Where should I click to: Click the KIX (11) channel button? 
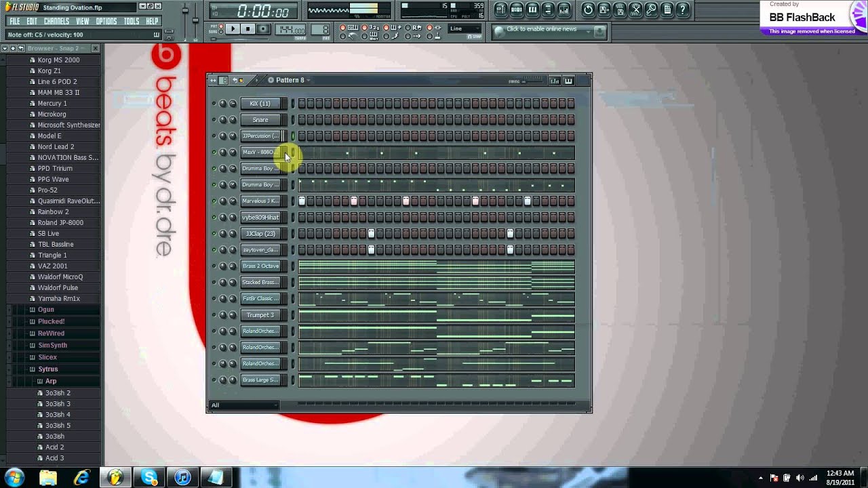(260, 104)
